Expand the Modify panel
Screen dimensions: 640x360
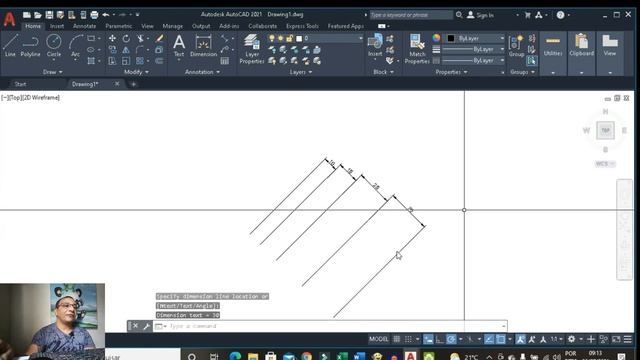coord(136,72)
